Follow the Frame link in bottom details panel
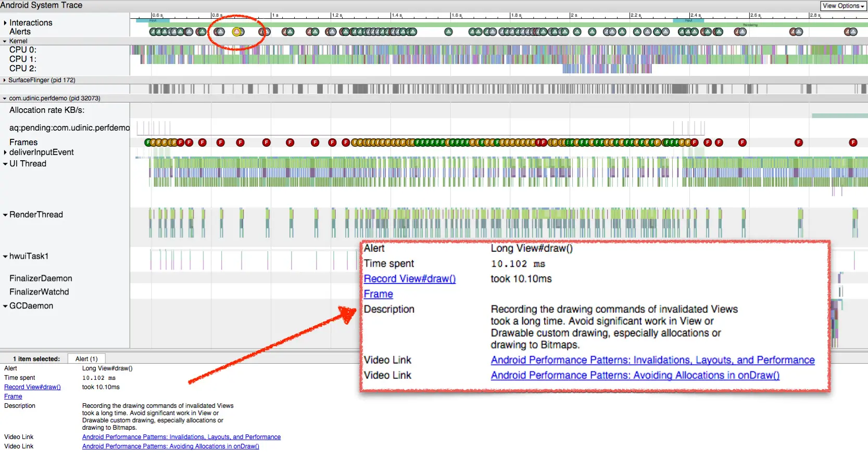The width and height of the screenshot is (868, 463). (x=13, y=396)
